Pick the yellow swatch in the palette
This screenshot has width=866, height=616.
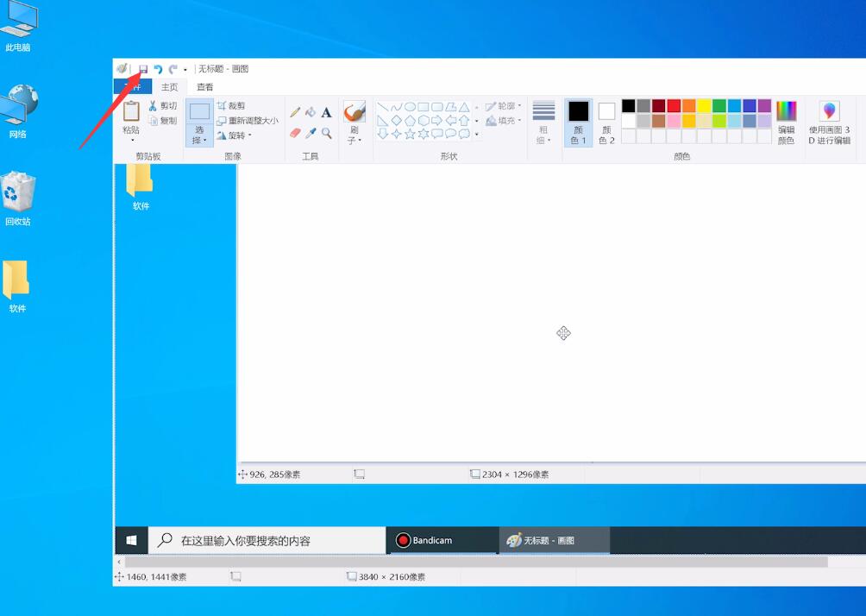pyautogui.click(x=704, y=105)
